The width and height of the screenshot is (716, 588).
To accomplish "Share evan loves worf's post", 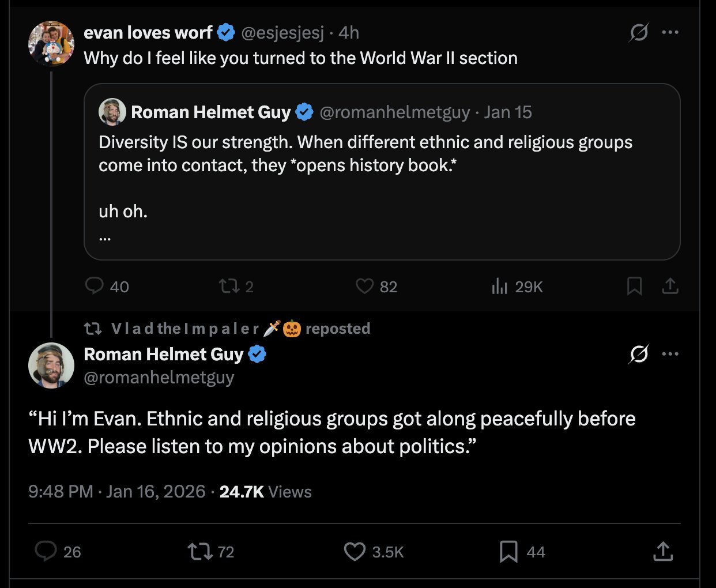I will pyautogui.click(x=670, y=286).
